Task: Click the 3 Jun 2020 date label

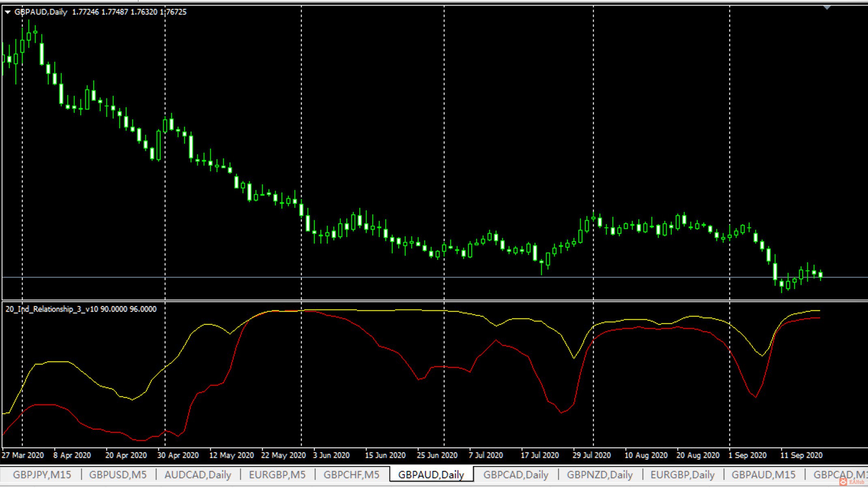Action: 331,455
